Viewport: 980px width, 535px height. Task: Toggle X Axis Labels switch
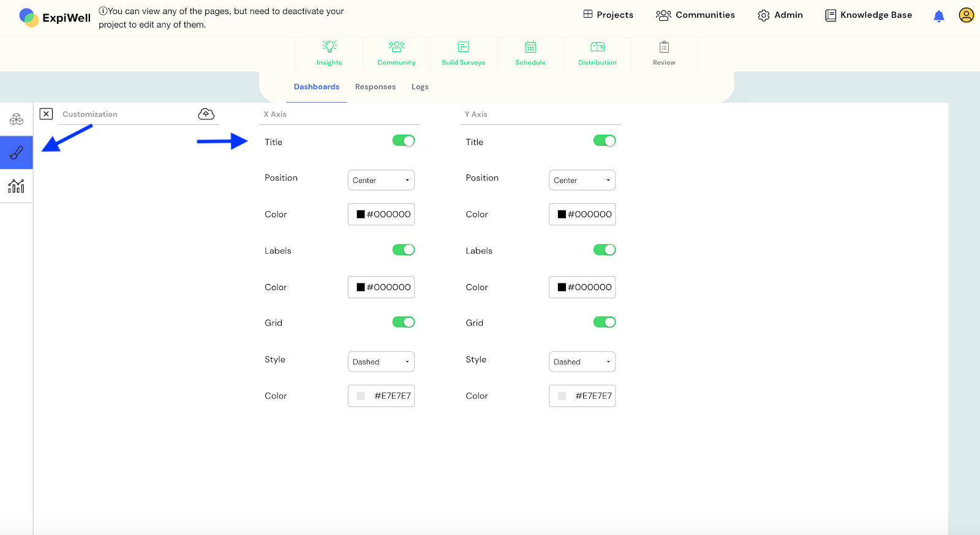click(404, 250)
